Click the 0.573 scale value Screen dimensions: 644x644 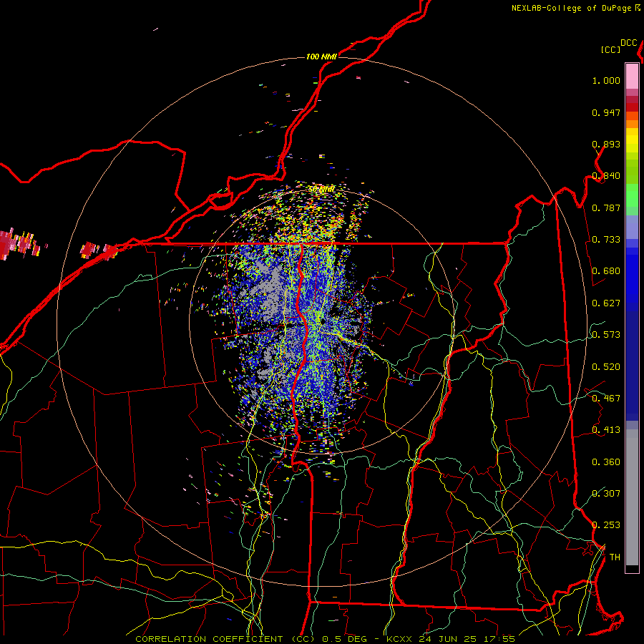[x=606, y=335]
